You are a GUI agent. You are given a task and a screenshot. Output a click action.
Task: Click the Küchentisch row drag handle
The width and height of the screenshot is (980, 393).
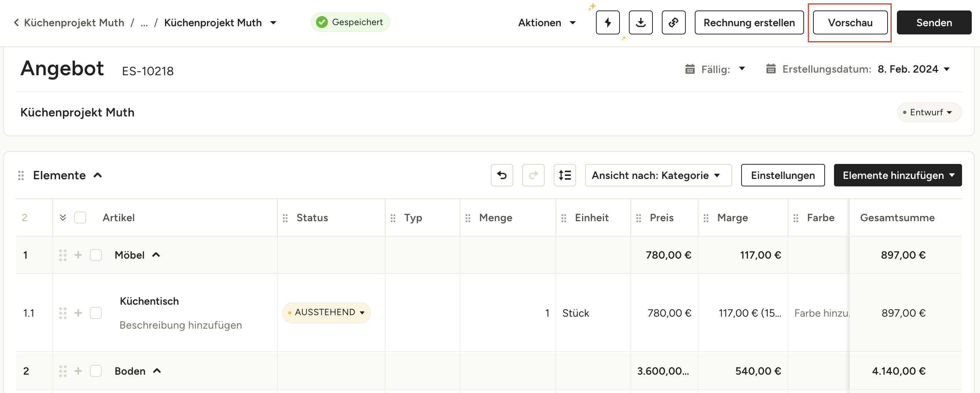click(x=63, y=313)
